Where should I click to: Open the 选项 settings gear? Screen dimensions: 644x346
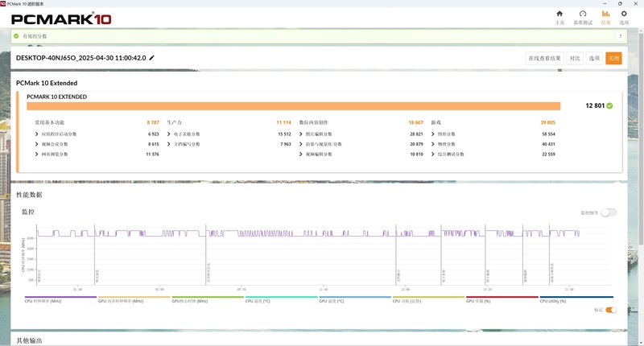click(624, 16)
